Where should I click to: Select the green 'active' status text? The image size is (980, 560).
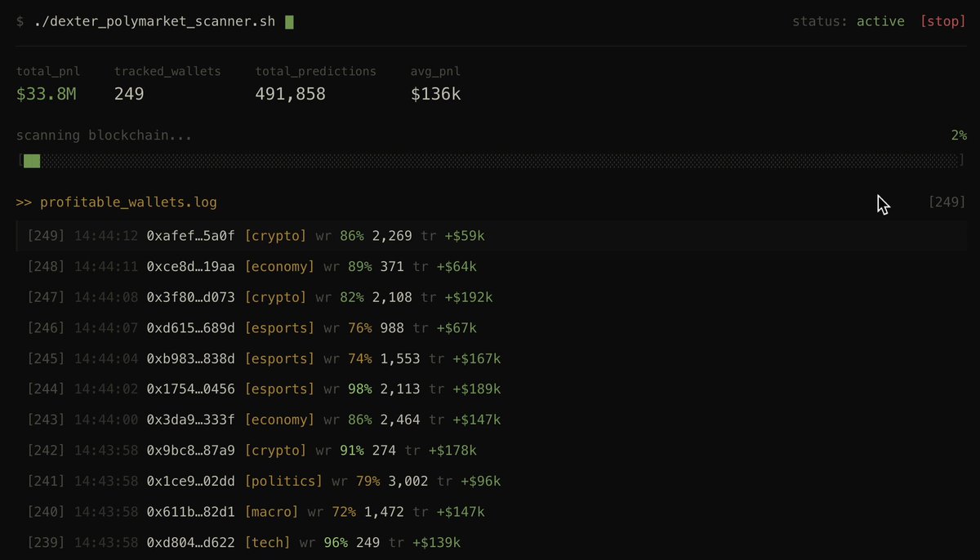(880, 21)
